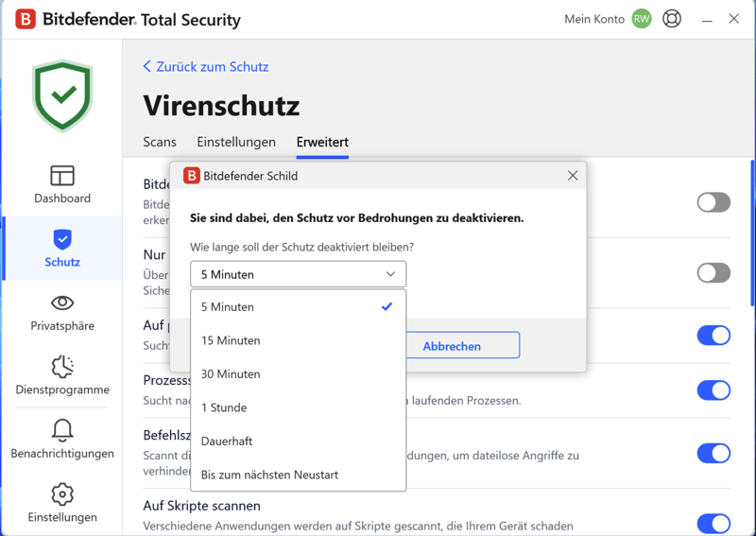Viewport: 756px width, 536px height.
Task: Open the RW account avatar
Action: coord(642,19)
